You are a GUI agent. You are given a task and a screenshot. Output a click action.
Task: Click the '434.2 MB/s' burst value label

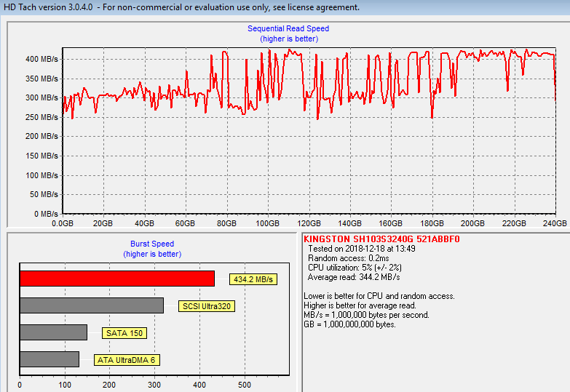coord(253,279)
